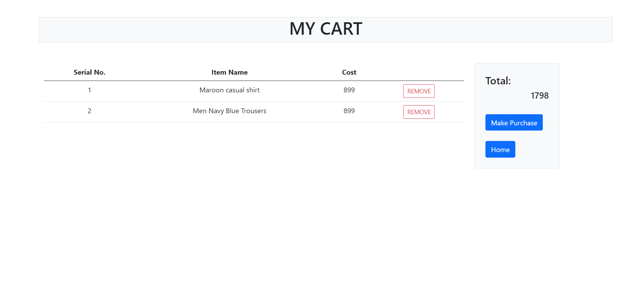The width and height of the screenshot is (644, 284).
Task: Select the Serial No. column header
Action: [x=89, y=72]
